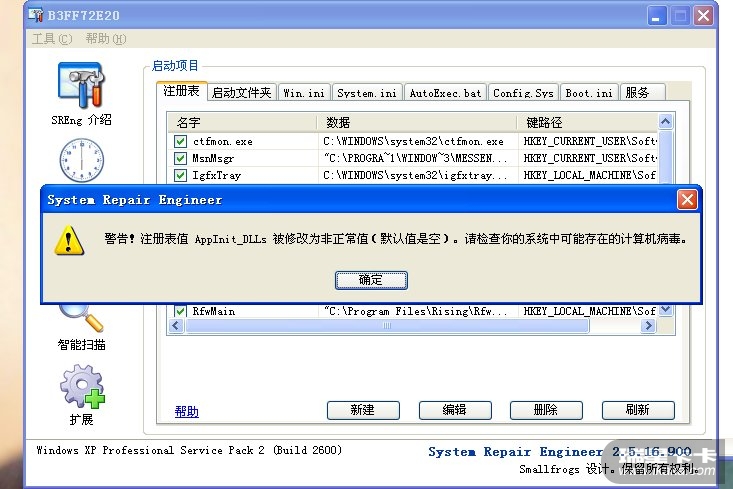Open the SREng 介绍 sidebar icon
The image size is (733, 489).
81,93
